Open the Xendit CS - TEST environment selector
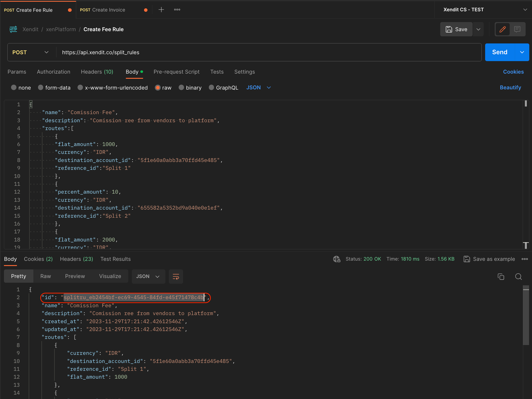Viewport: 532px width, 399px height. tap(485, 10)
